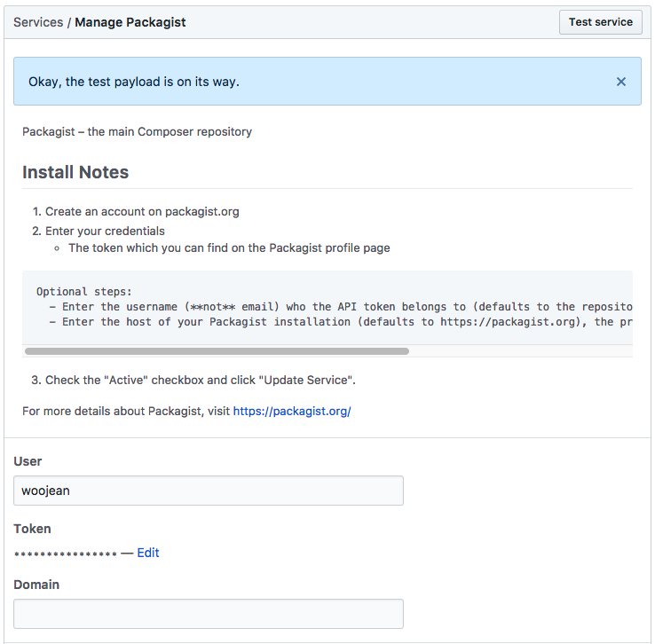Click the 'Optional steps:' code line
This screenshot has width=655, height=644.
coord(84,291)
